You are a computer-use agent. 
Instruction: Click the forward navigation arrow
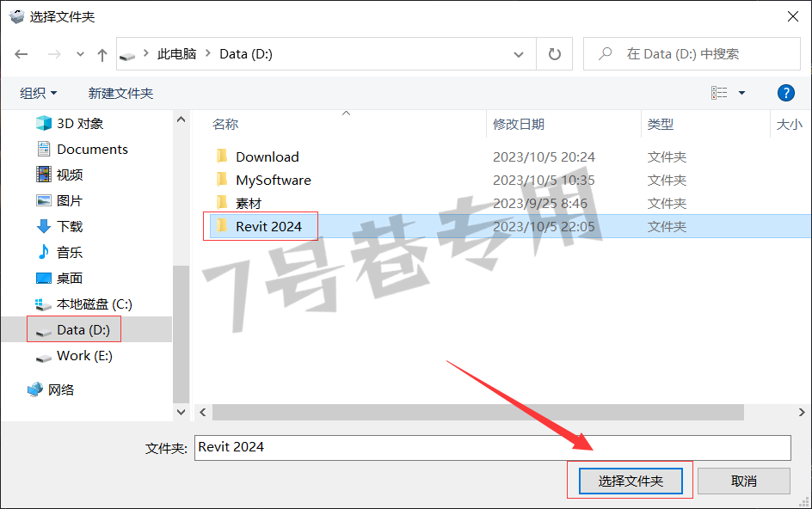click(54, 54)
